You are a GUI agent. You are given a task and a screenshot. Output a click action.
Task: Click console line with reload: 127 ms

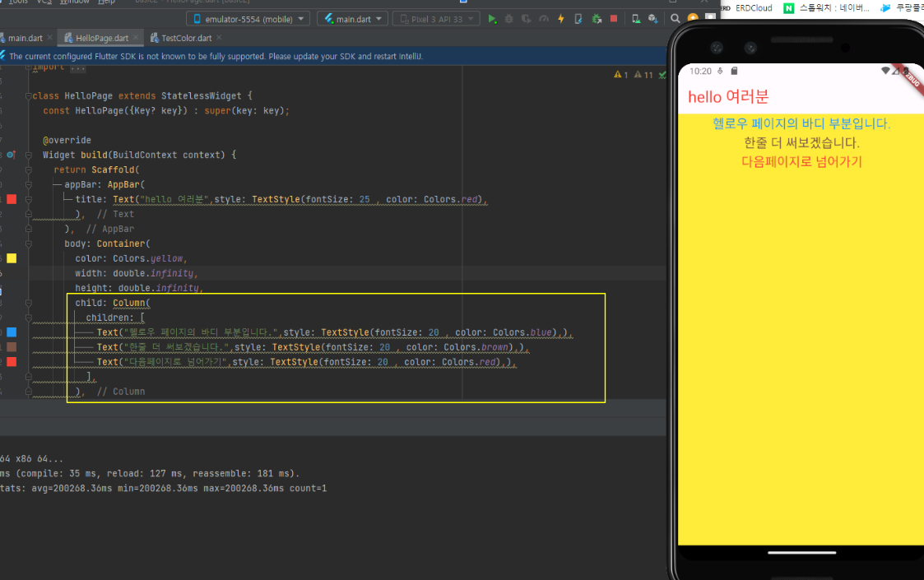click(x=150, y=473)
